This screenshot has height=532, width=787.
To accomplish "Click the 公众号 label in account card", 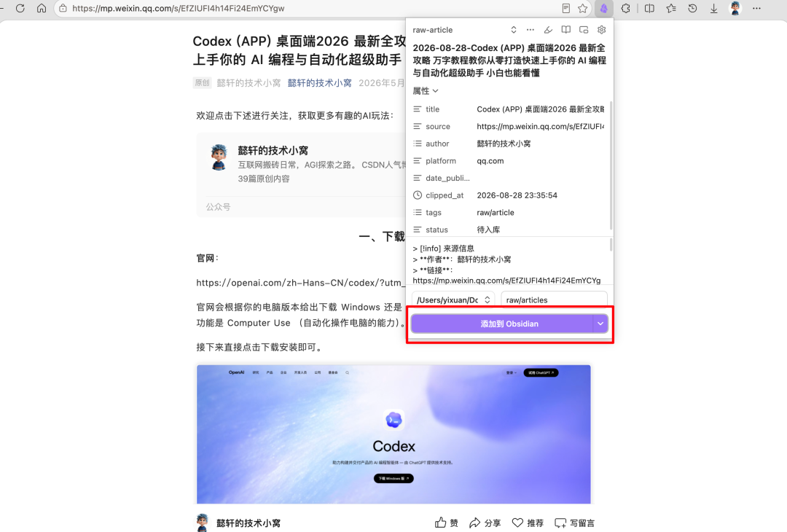I will [x=219, y=207].
